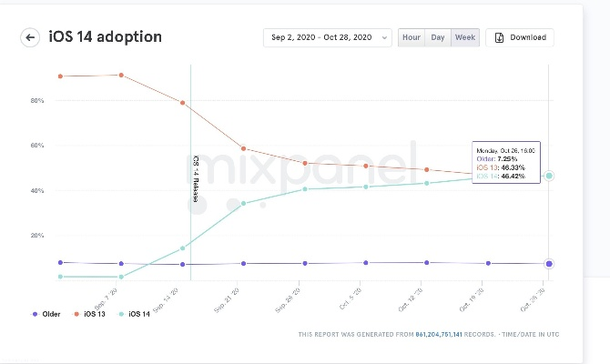The image size is (610, 364).
Task: Click the iOS 13 data point at Sep 28
Action: [x=305, y=163]
